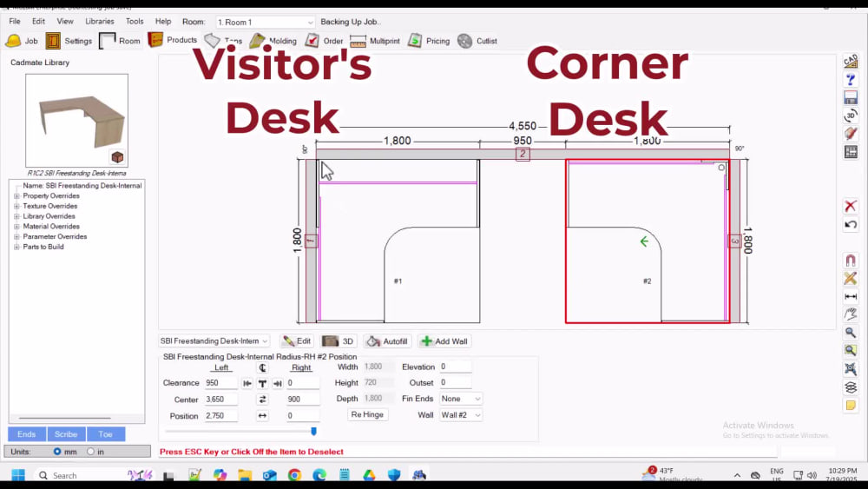Open the Room 1 dropdown
868x489 pixels.
tap(266, 23)
